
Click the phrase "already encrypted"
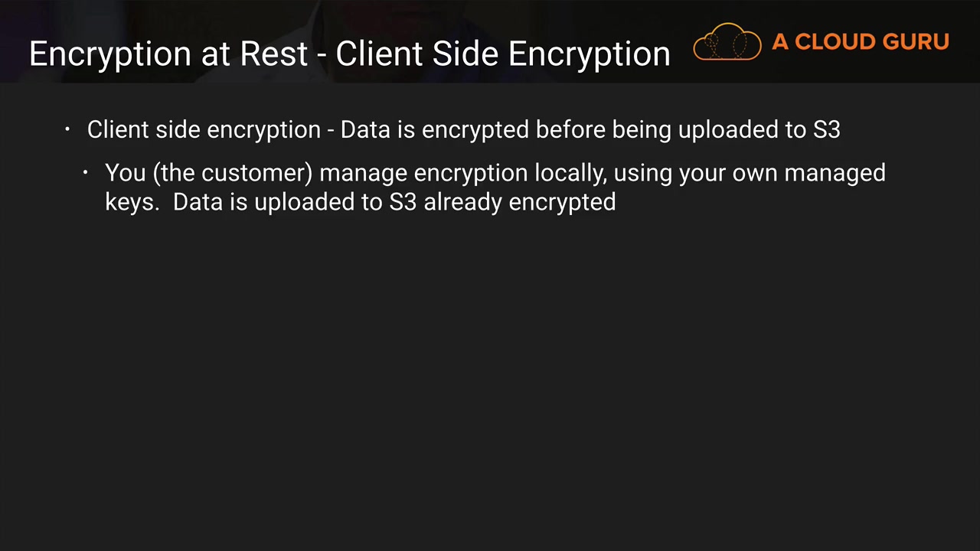click(x=519, y=202)
